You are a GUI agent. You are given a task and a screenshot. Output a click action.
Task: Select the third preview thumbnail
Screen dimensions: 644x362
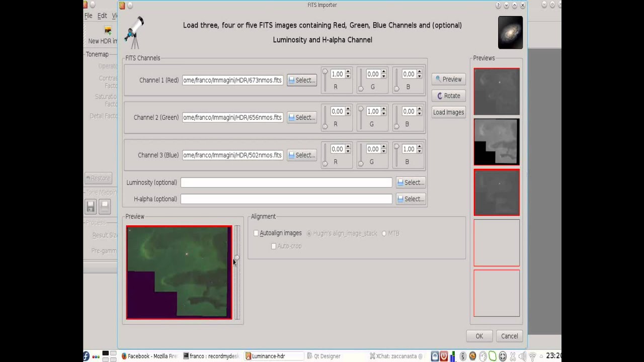tap(497, 193)
